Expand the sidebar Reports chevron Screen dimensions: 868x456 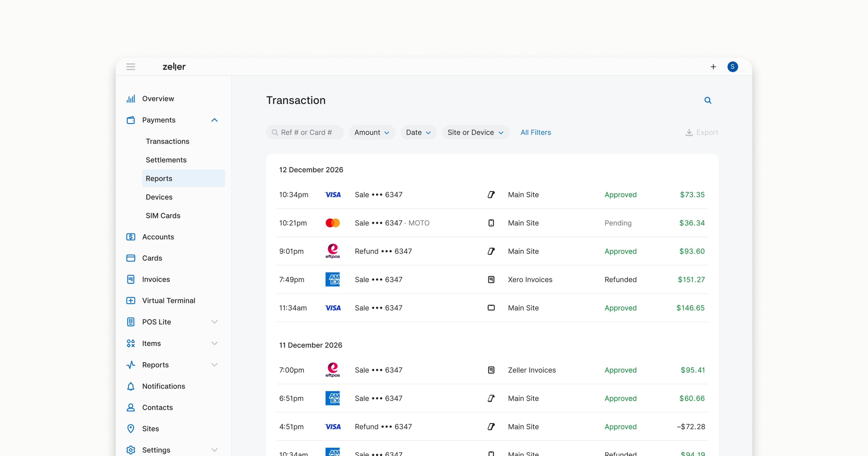pos(214,365)
